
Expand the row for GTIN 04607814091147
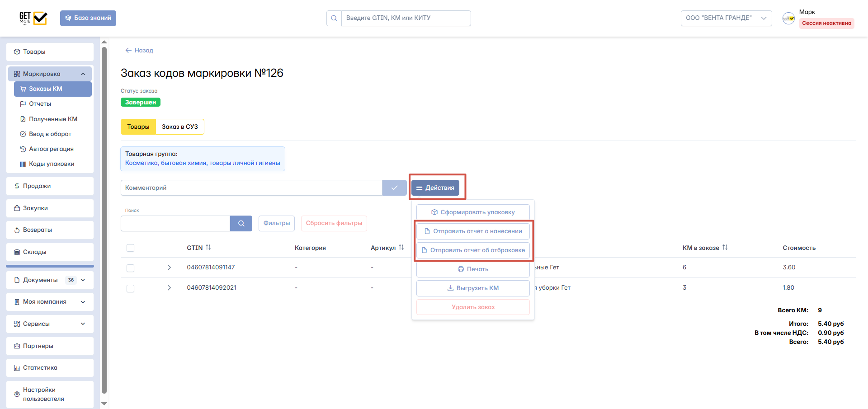point(169,268)
